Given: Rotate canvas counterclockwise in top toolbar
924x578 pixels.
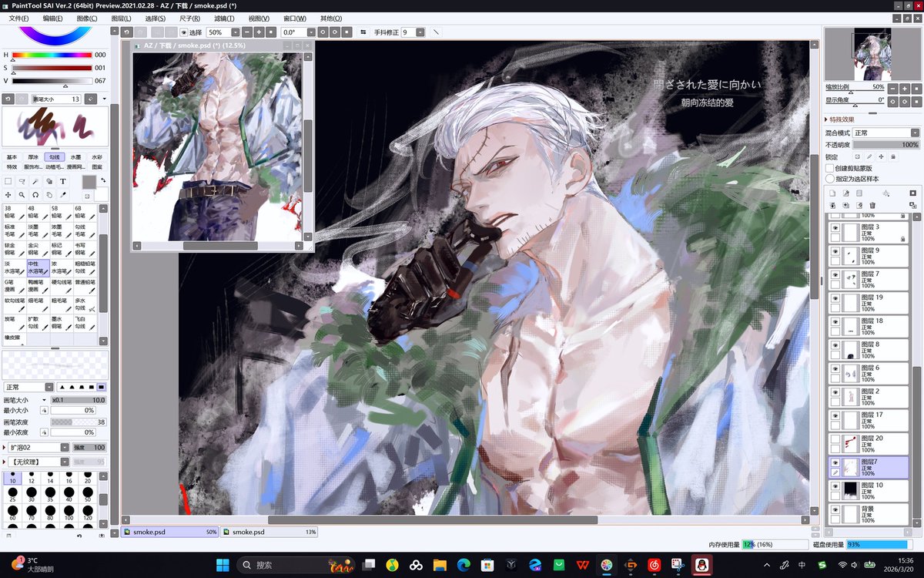Looking at the screenshot, I should (x=322, y=32).
